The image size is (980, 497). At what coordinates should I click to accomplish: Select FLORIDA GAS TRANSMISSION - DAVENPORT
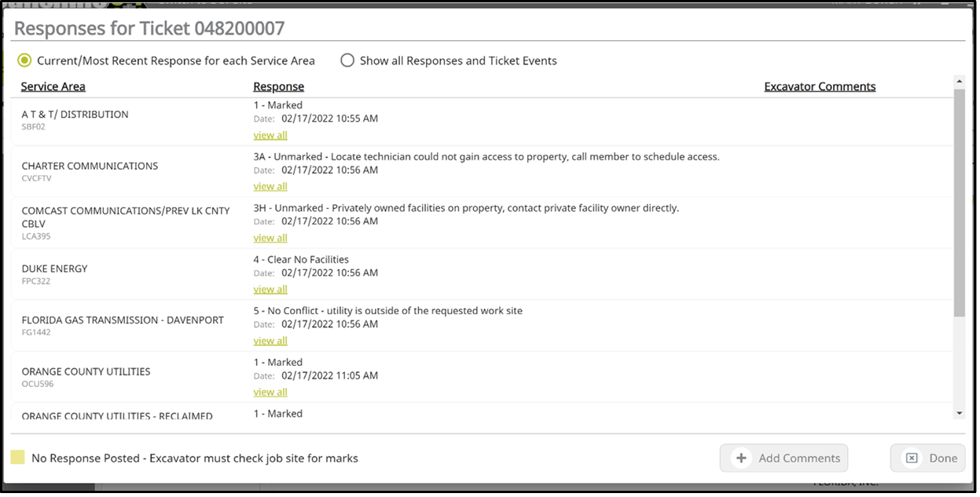[123, 320]
